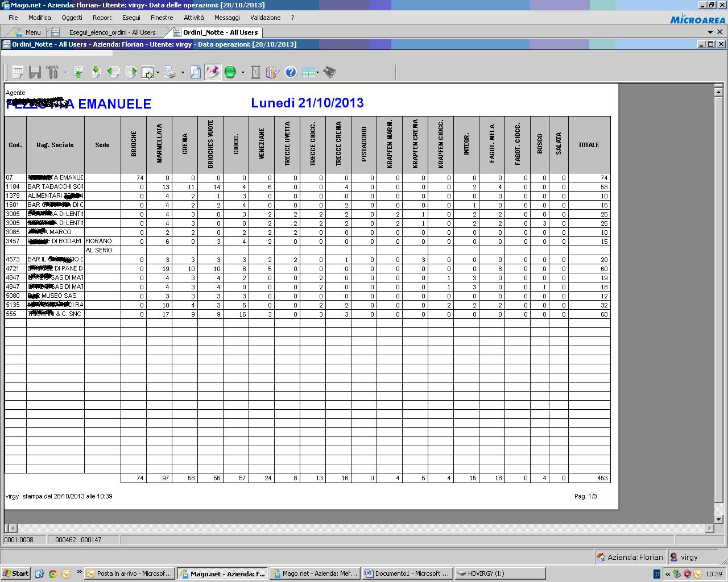Click the printer icon in toolbar
728x582 pixels.
coord(170,72)
